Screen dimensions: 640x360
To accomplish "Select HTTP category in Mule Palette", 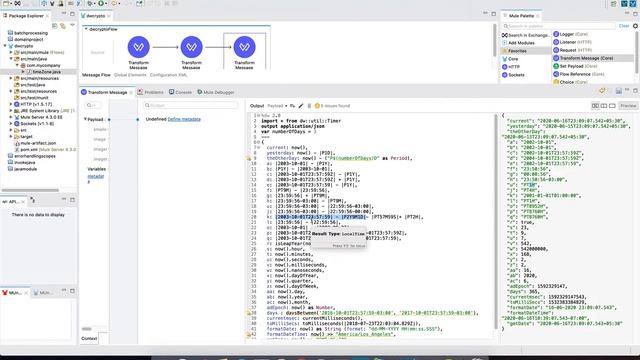I will click(x=511, y=67).
